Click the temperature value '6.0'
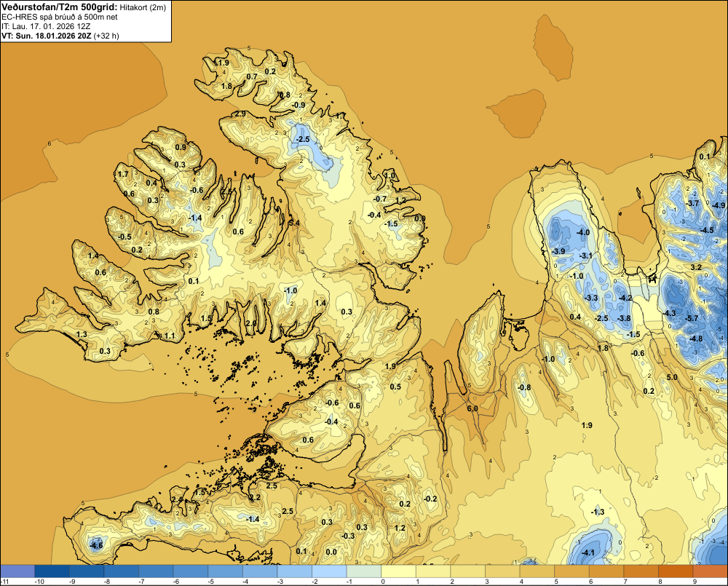The height and width of the screenshot is (586, 728). pos(472,408)
